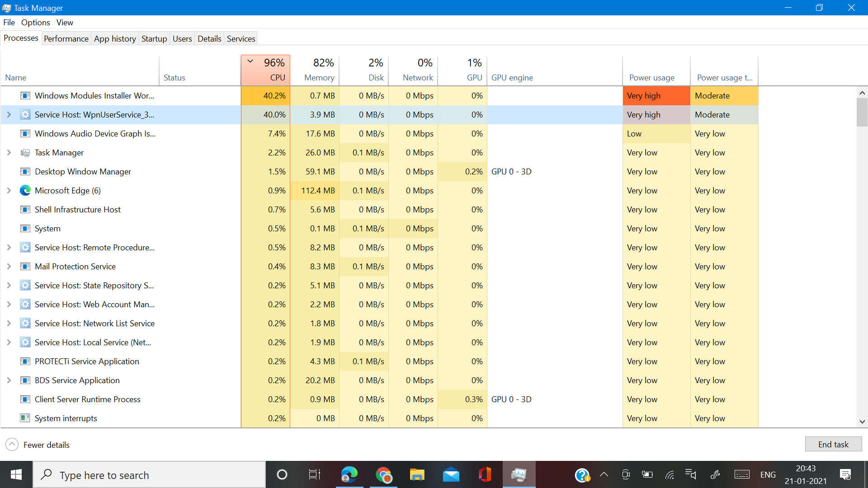The width and height of the screenshot is (868, 488).
Task: Switch to the Performance tab
Action: point(66,39)
